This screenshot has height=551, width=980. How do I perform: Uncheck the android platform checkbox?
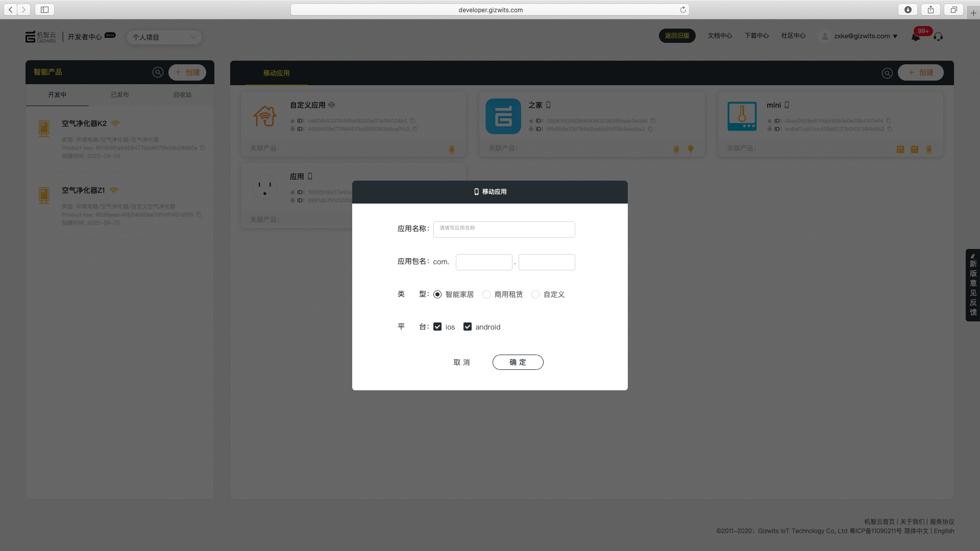point(468,327)
